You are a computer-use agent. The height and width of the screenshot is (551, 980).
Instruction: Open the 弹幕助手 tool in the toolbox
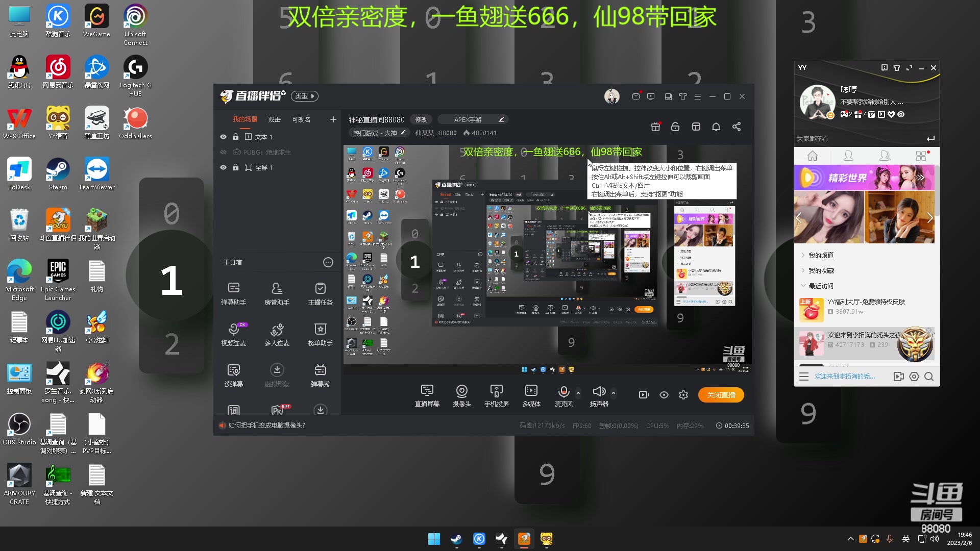pyautogui.click(x=233, y=293)
